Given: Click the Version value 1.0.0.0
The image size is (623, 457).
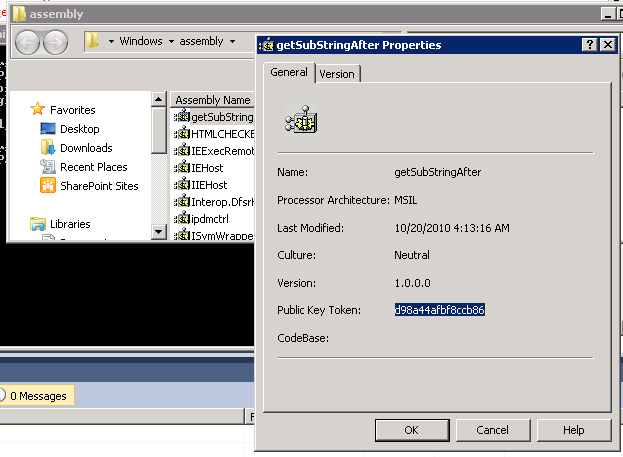Looking at the screenshot, I should tap(412, 283).
